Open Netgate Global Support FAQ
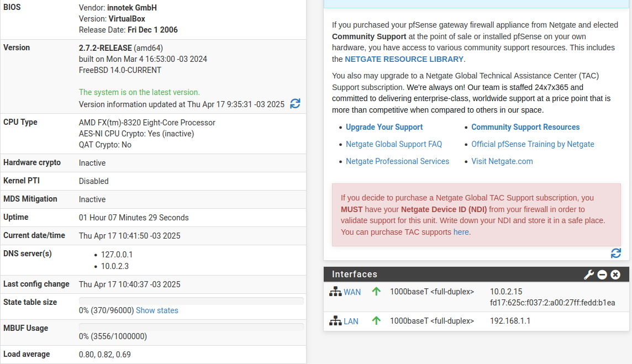The image size is (632, 364). pyautogui.click(x=394, y=144)
